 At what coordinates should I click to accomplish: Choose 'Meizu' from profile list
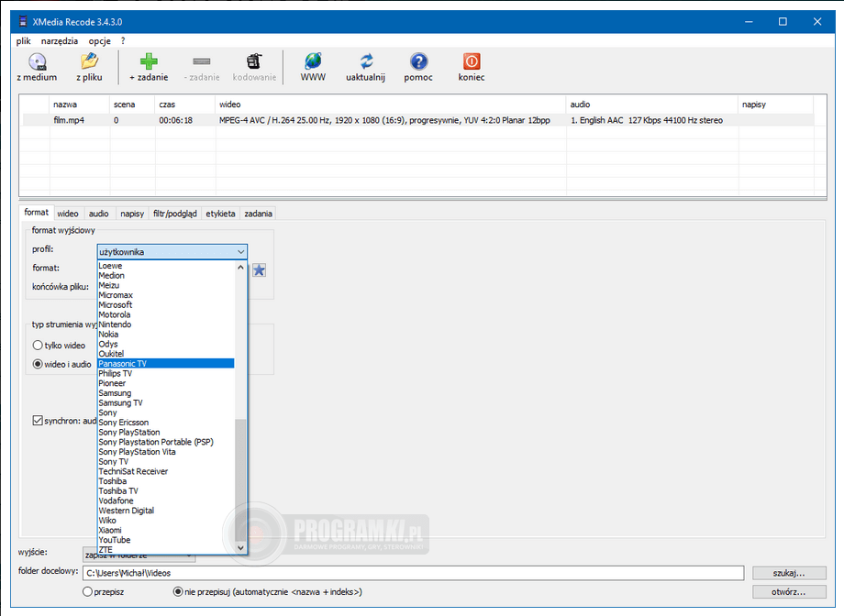point(166,285)
